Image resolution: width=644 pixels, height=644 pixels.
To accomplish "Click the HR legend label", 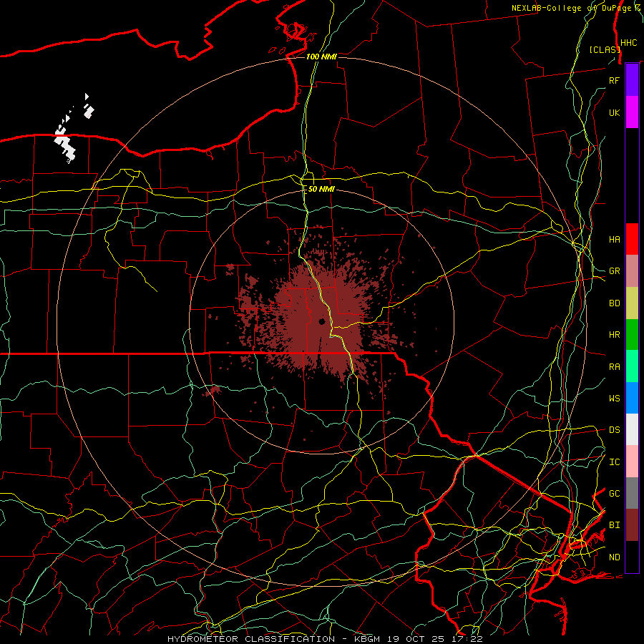I will point(614,335).
